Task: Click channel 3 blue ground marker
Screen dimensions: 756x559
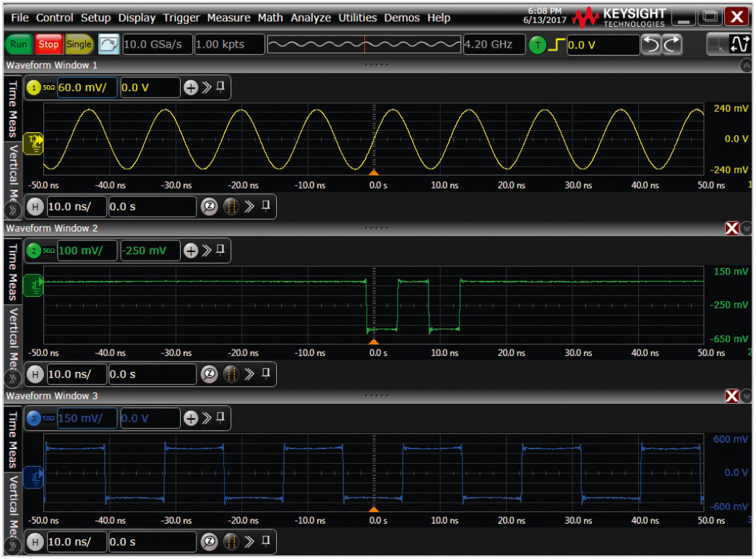Action: (33, 477)
